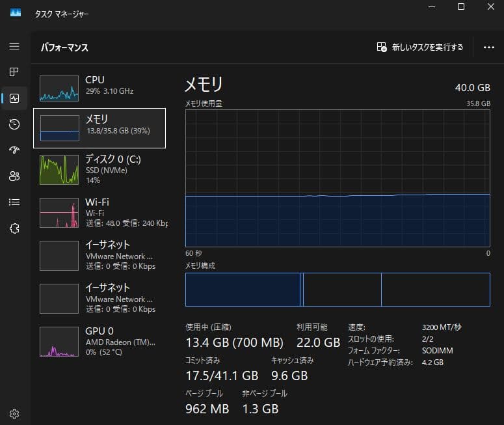Click the 1.3 GB non-paged pool value
The height and width of the screenshot is (425, 504).
point(260,409)
